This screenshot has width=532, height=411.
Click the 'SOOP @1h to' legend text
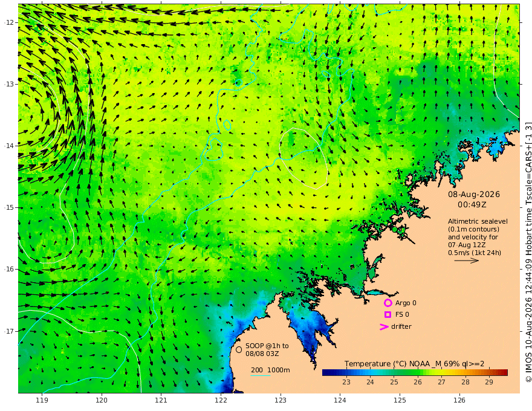coord(267,346)
